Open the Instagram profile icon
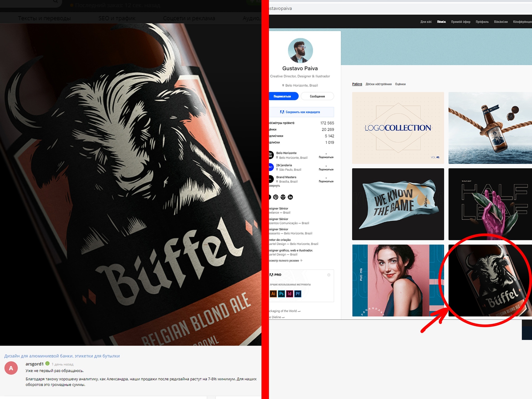532x399 pixels. click(283, 197)
